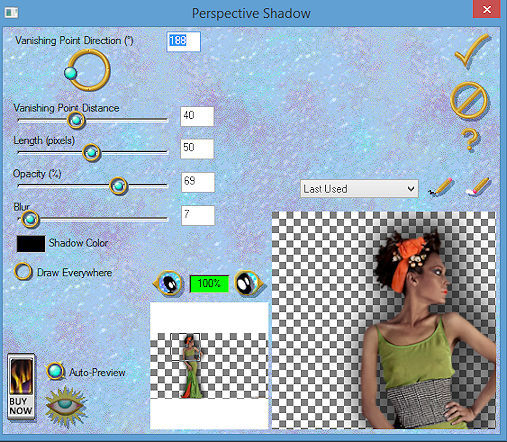Viewport: 507px width, 442px height.
Task: Enable the Draw Everywhere option
Action: point(23,272)
